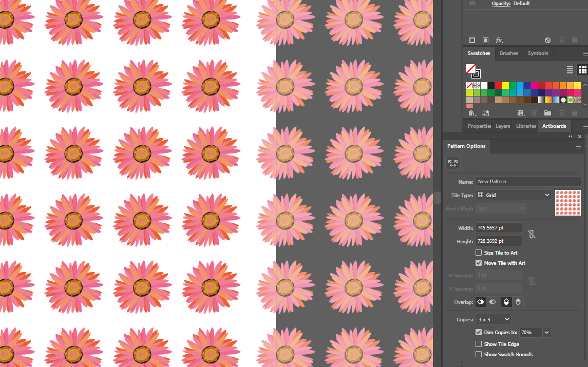This screenshot has width=588, height=367.
Task: Select the red color swatch
Action: coord(498,86)
